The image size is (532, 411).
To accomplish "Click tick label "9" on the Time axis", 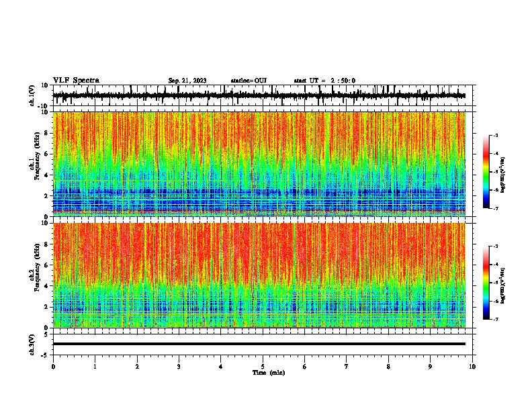I will point(430,367).
